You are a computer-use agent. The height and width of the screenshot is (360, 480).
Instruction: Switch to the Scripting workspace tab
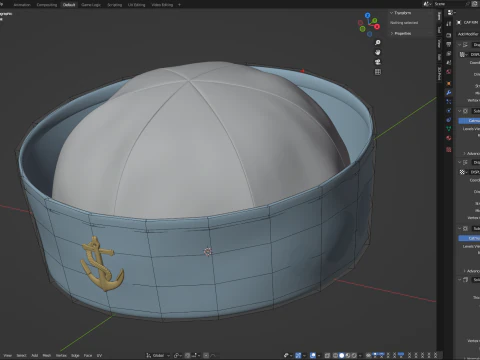click(114, 5)
